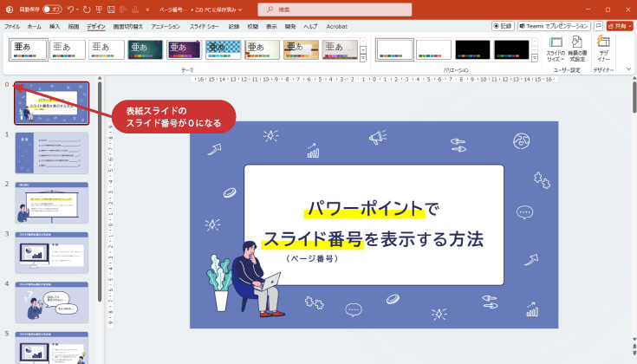
Task: Click the megaphone doodle on slide
Action: click(378, 137)
